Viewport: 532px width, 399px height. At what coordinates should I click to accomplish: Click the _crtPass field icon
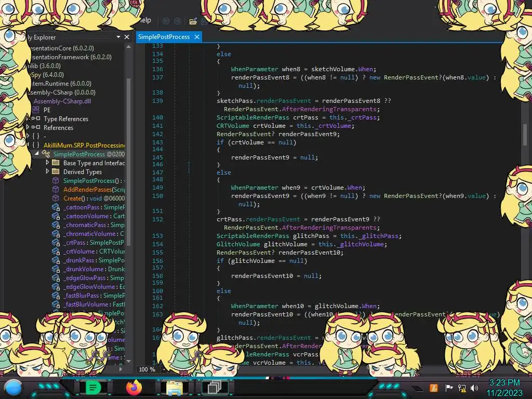[56, 242]
